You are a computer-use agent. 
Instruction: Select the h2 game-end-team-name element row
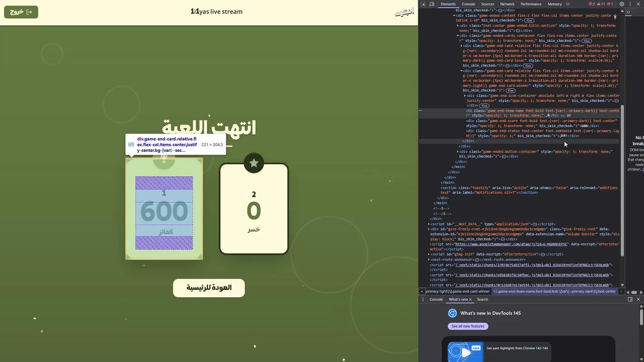click(x=521, y=113)
